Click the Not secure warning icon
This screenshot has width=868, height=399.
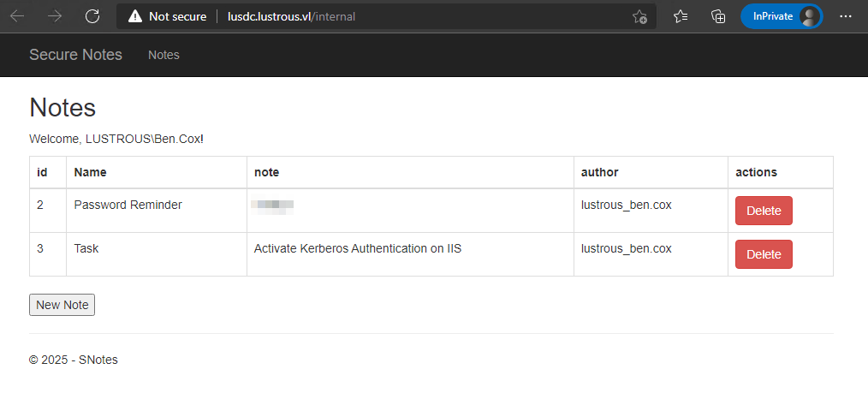(134, 16)
